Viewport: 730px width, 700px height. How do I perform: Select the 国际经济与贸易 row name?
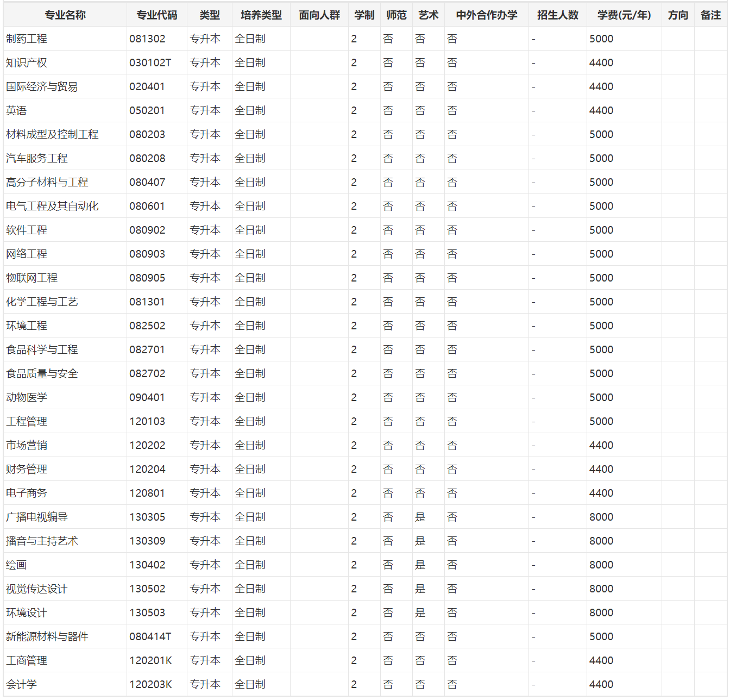click(x=42, y=87)
